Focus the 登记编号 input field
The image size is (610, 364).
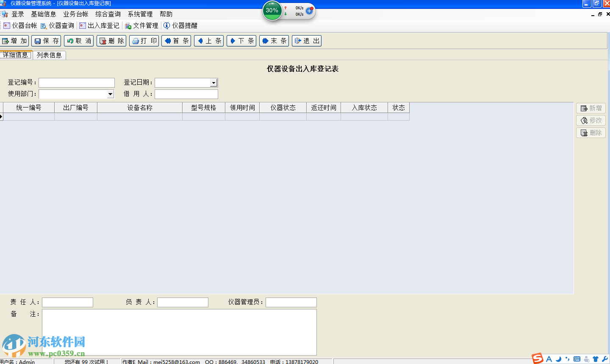pos(77,83)
